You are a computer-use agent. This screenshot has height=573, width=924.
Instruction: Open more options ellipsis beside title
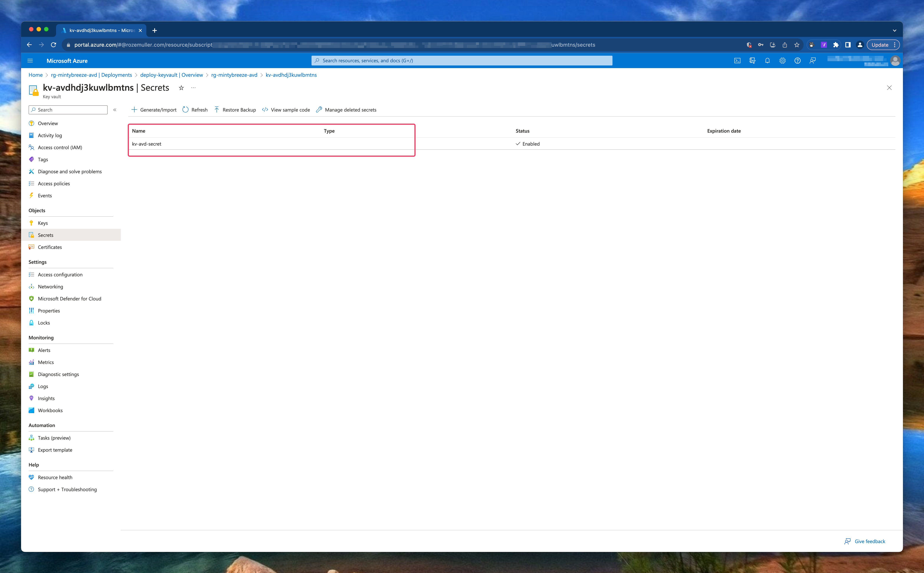(193, 88)
